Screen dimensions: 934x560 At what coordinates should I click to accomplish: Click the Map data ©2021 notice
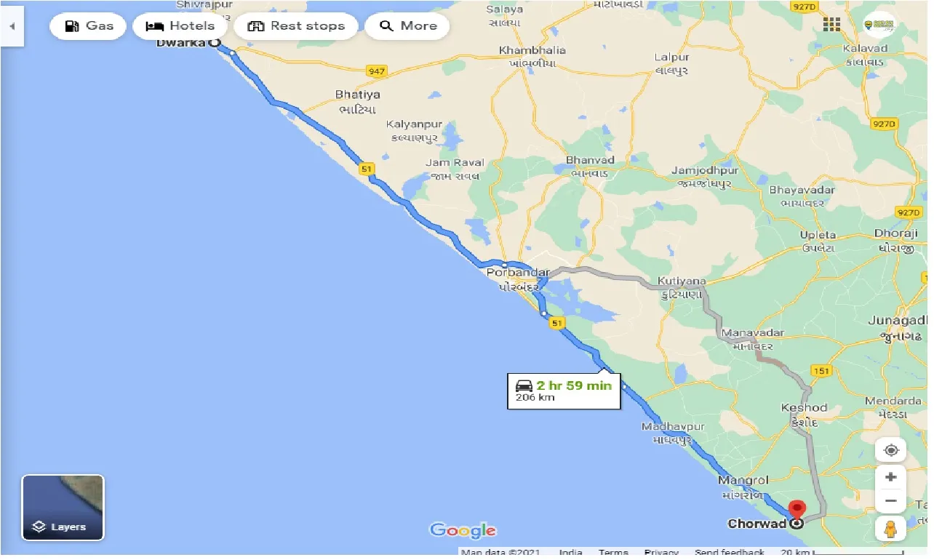[x=499, y=553]
